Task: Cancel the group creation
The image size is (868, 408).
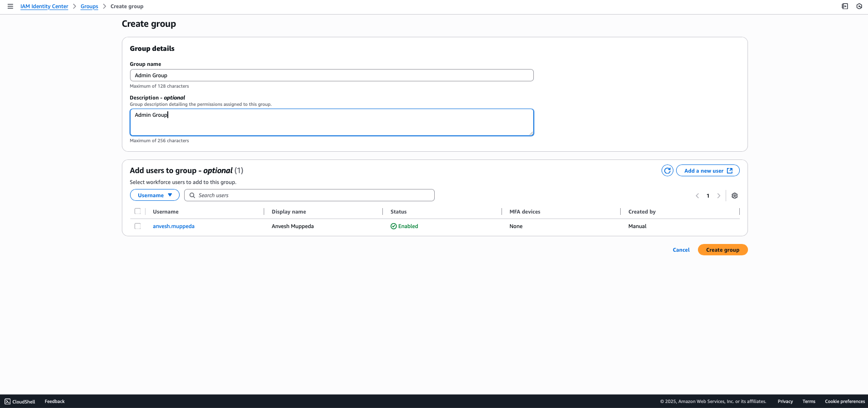Action: coord(681,250)
